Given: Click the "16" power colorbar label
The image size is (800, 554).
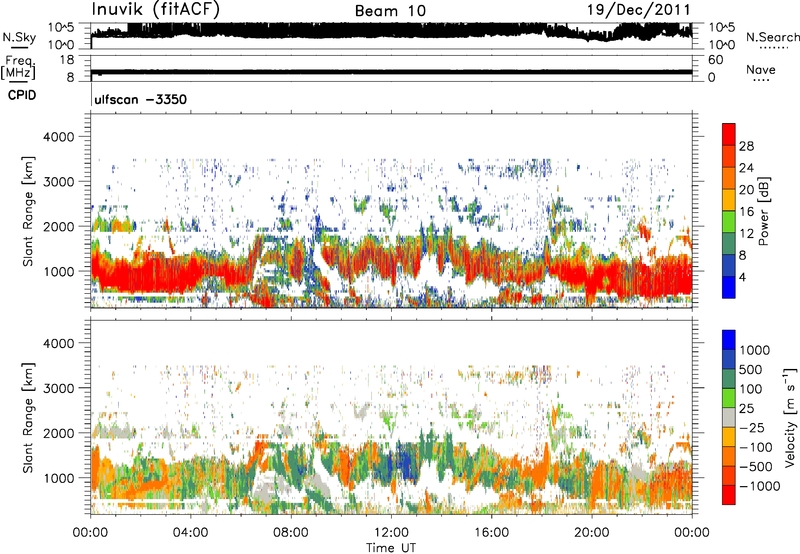Looking at the screenshot, I should coord(746,212).
